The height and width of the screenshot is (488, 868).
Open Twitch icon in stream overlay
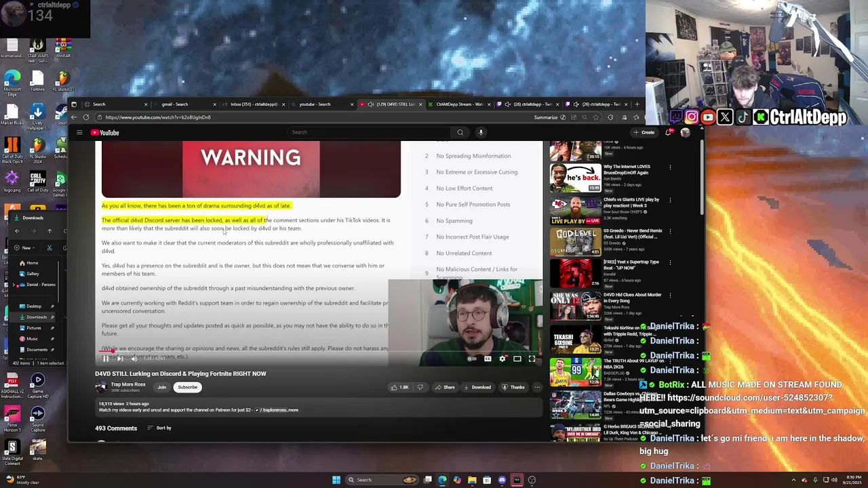(x=676, y=117)
